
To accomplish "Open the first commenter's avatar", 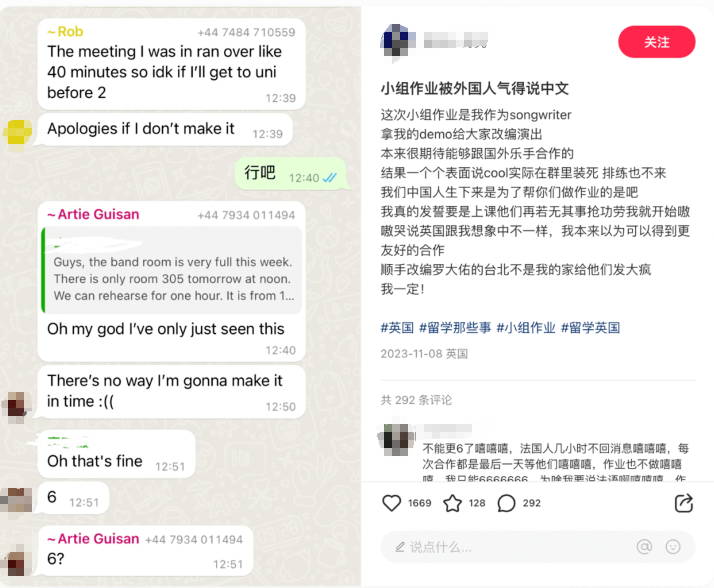I will tap(397, 439).
